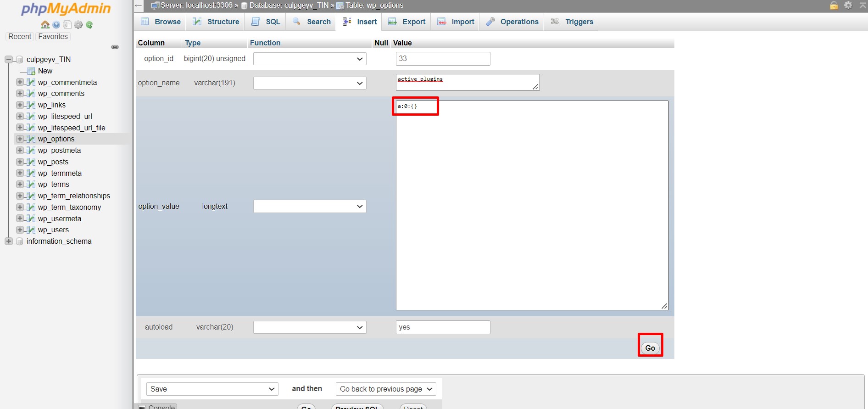Collapse the culpgeyv_TIN database tree
Viewport: 868px width, 409px height.
(8, 59)
